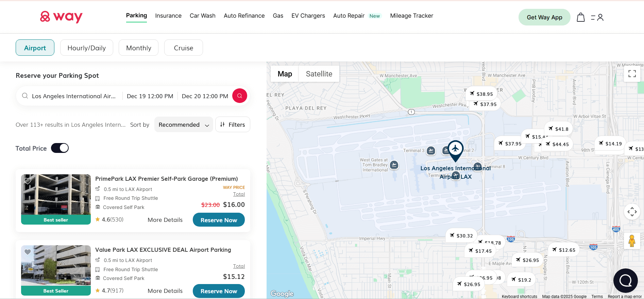Click Total link on Value Park listing

point(239,266)
